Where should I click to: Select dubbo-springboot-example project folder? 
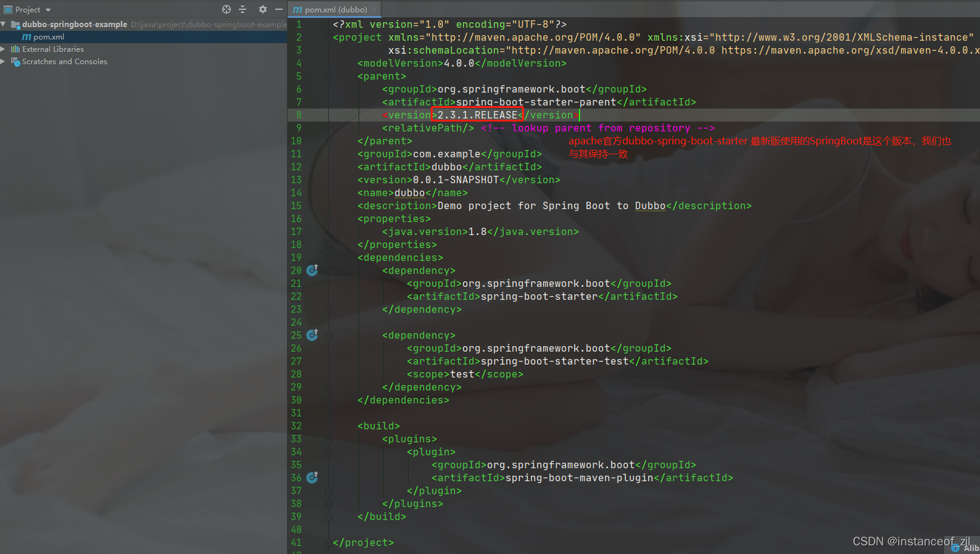pyautogui.click(x=75, y=24)
